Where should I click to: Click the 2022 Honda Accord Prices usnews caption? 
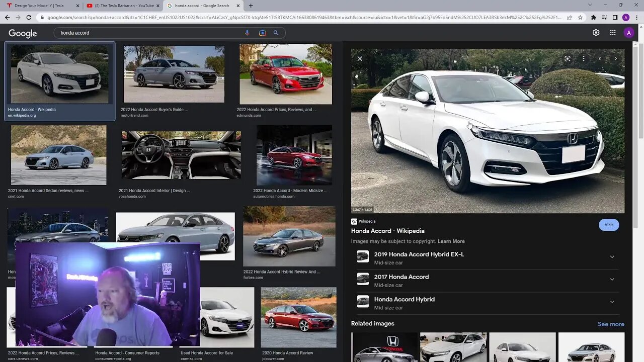[x=43, y=353]
